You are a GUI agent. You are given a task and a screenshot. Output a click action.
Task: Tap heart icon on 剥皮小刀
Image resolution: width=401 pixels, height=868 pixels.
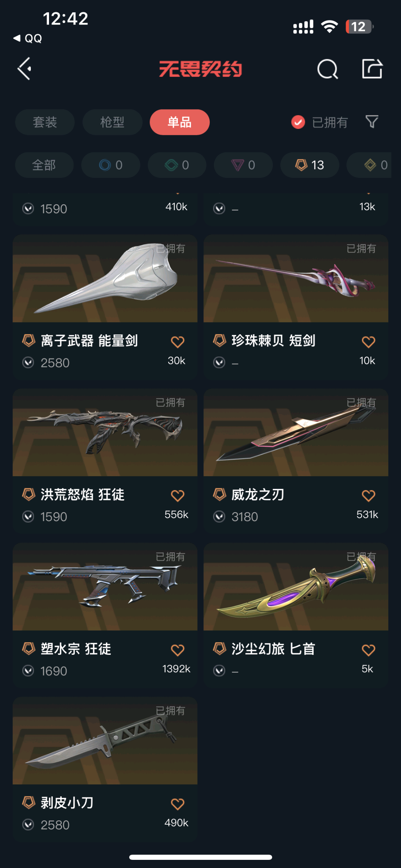177,804
